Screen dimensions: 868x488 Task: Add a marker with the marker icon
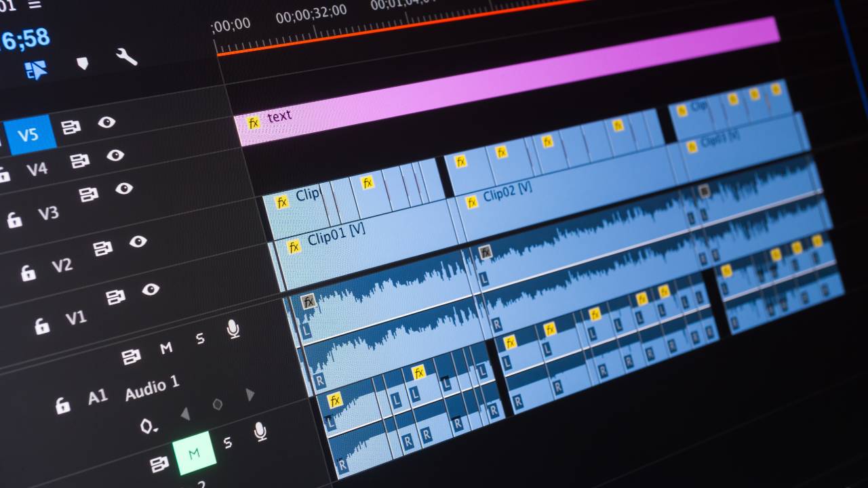[x=82, y=63]
